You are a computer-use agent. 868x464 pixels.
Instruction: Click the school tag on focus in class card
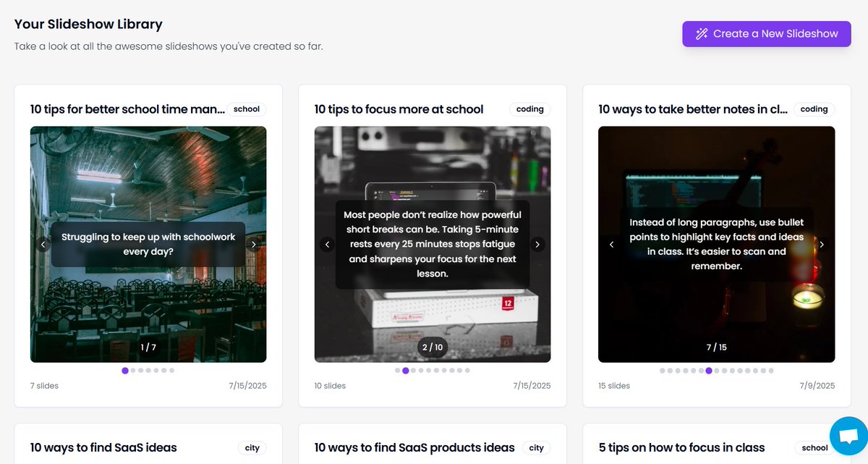click(x=814, y=448)
